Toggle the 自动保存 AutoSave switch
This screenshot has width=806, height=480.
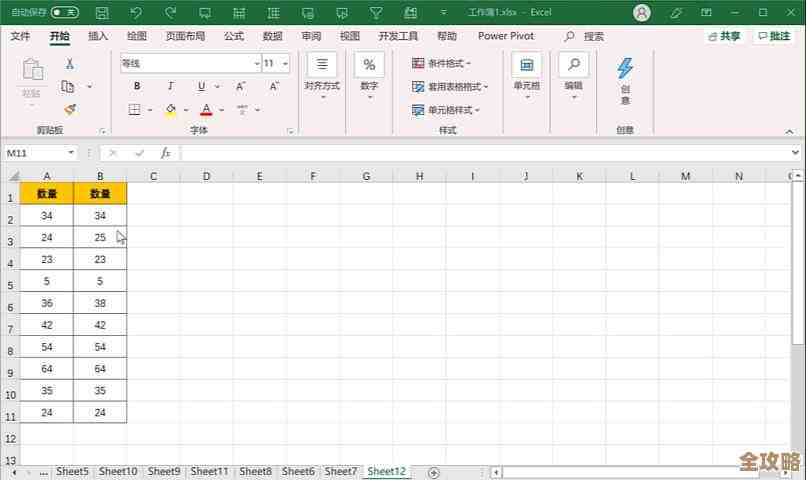(x=65, y=13)
